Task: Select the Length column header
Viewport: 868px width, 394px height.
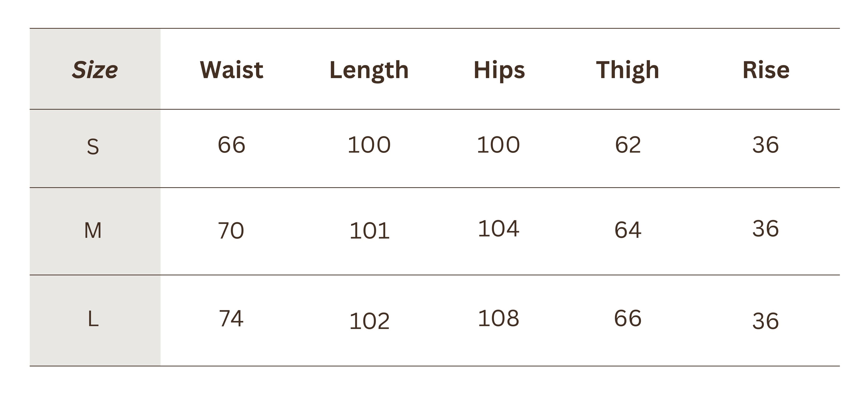Action: (x=369, y=70)
